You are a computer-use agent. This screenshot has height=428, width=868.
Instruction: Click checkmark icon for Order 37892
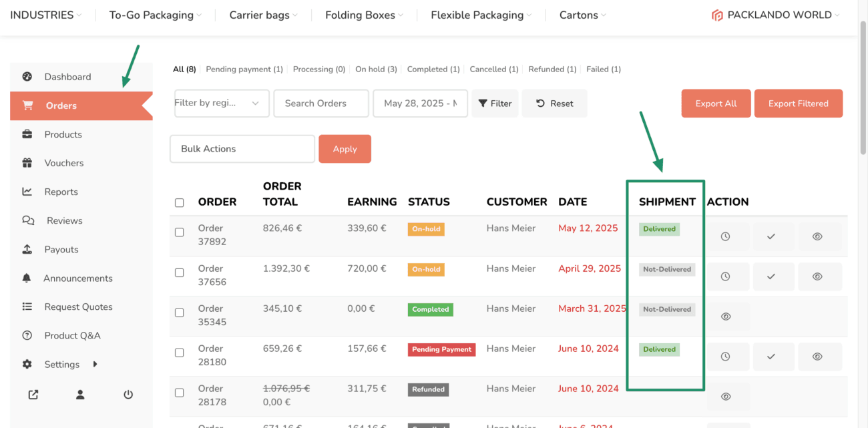coord(771,236)
